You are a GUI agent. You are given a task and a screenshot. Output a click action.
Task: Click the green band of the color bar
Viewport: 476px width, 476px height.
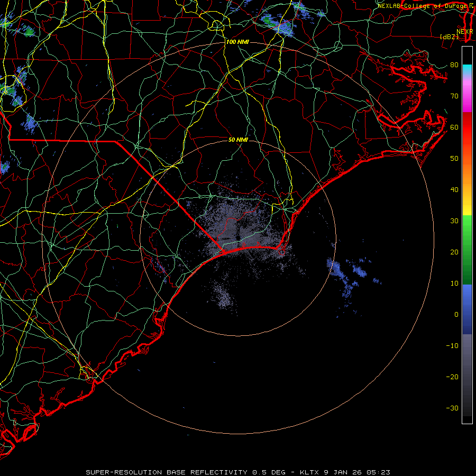467,250
